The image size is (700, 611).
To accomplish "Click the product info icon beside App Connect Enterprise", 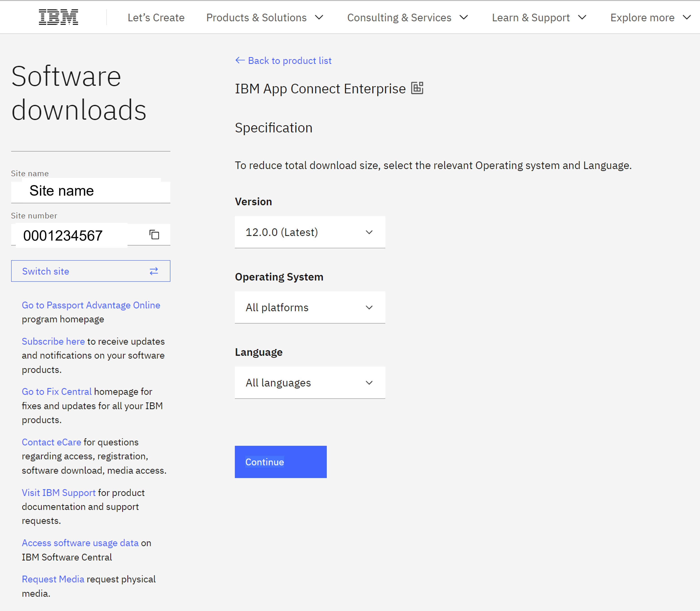I will tap(417, 88).
